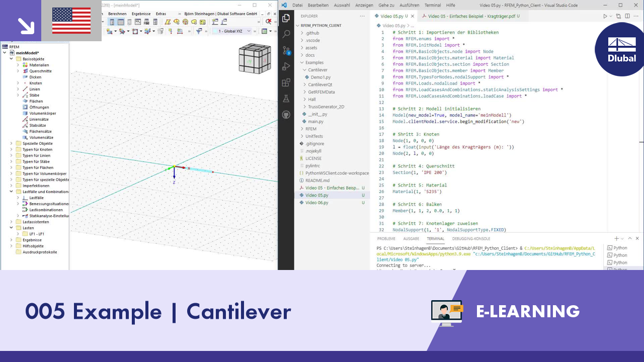Select the Run and Debug icon
This screenshot has width=644, height=362.
[286, 66]
